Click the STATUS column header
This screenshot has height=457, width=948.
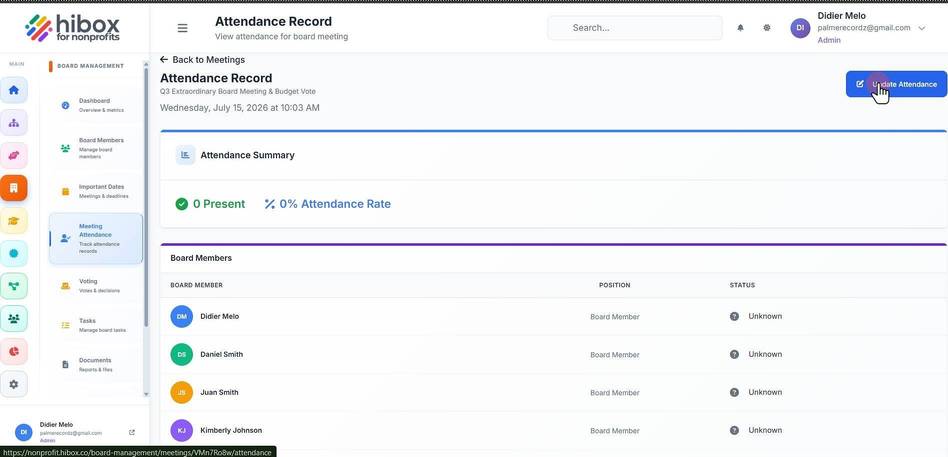(742, 285)
